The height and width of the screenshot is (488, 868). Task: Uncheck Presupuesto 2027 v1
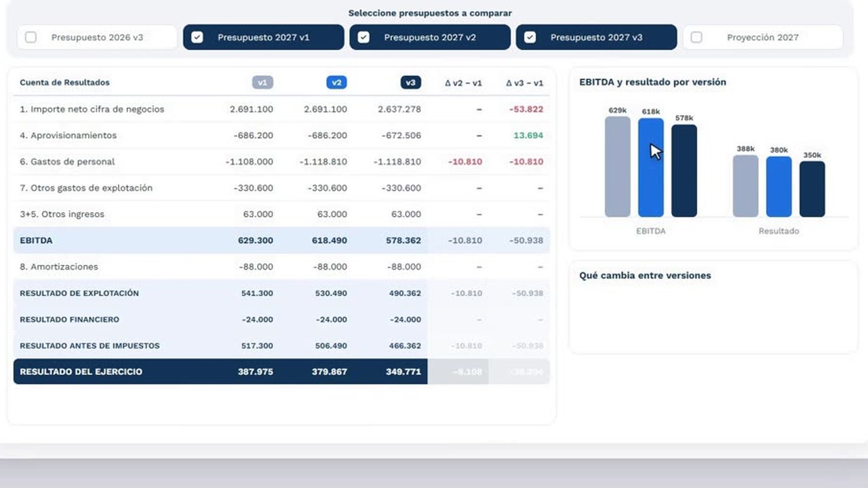(x=197, y=37)
